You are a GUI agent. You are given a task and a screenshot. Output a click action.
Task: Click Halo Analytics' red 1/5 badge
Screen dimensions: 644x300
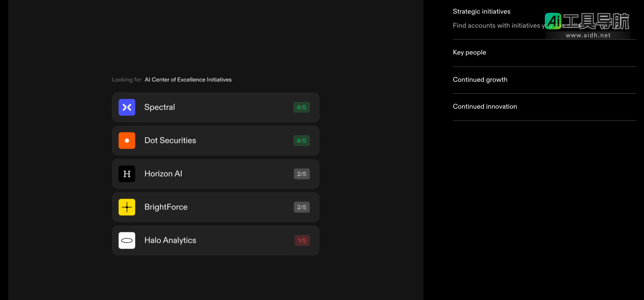click(302, 240)
